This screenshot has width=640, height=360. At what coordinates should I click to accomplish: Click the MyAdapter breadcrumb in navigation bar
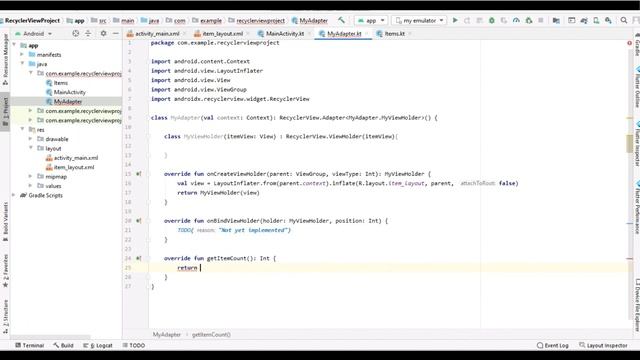[310, 20]
